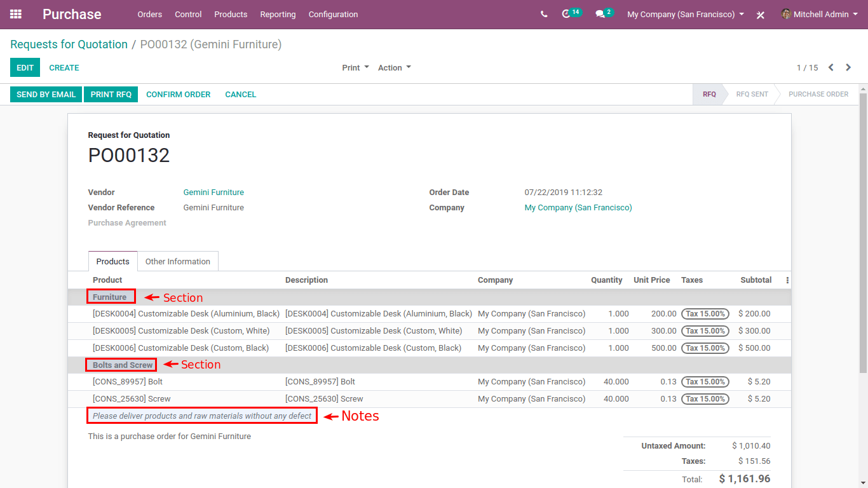Viewport: 868px width, 488px height.
Task: Sort by Quantity column header
Action: click(607, 280)
